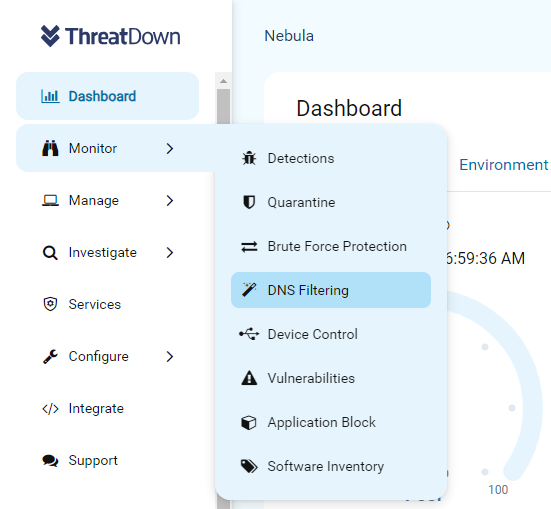Expand the Configure submenu chevron

click(x=170, y=356)
